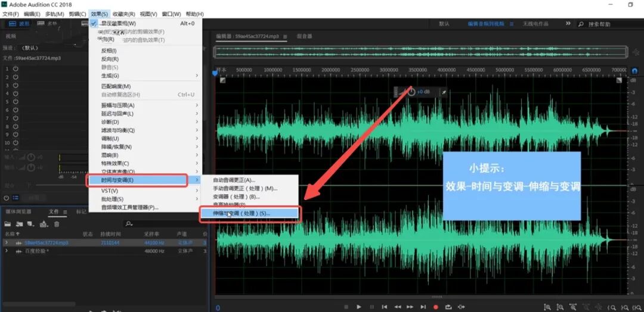Click the files panel search field
Image resolution: width=644 pixels, height=312 pixels.
coord(165,224)
